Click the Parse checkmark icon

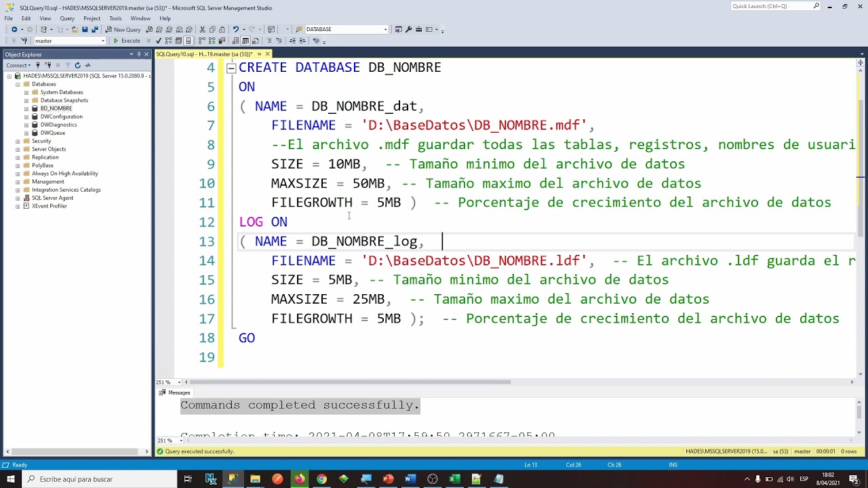click(x=159, y=41)
